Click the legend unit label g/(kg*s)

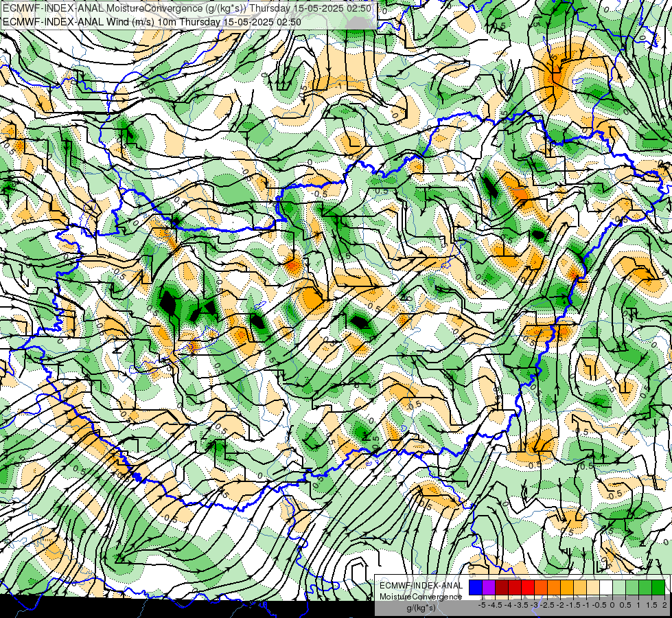click(x=421, y=608)
